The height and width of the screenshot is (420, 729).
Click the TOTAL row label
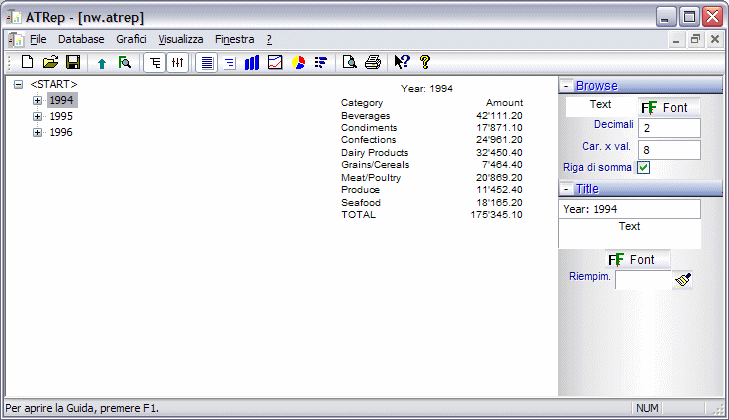pyautogui.click(x=358, y=214)
